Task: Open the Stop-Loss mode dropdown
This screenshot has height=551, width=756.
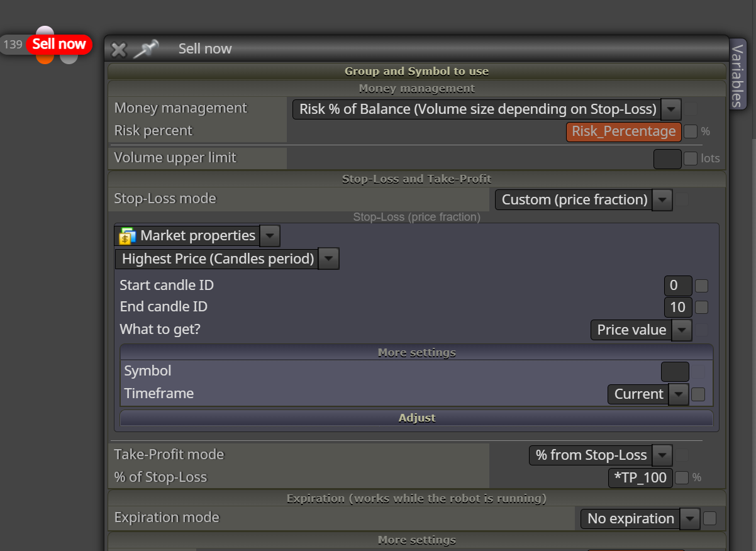Action: coord(584,200)
